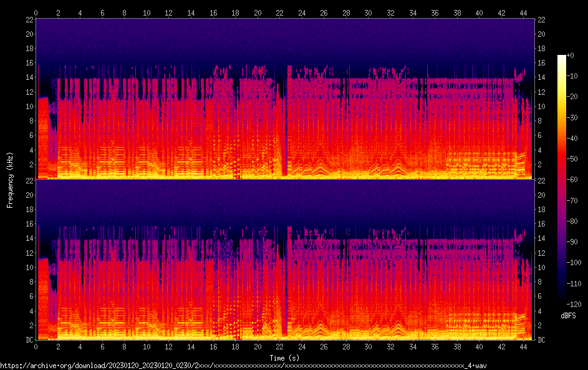
Task: Click the white top of the color scale bar
Action: [x=562, y=58]
